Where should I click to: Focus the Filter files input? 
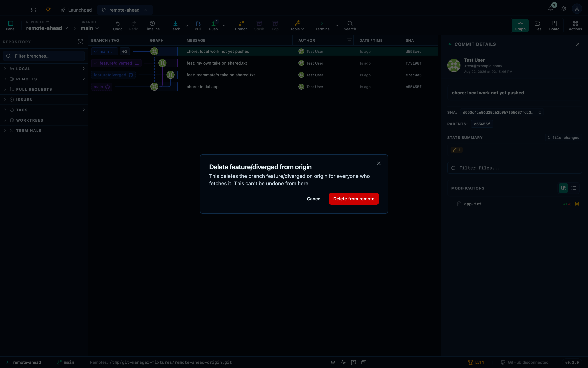[x=514, y=168]
